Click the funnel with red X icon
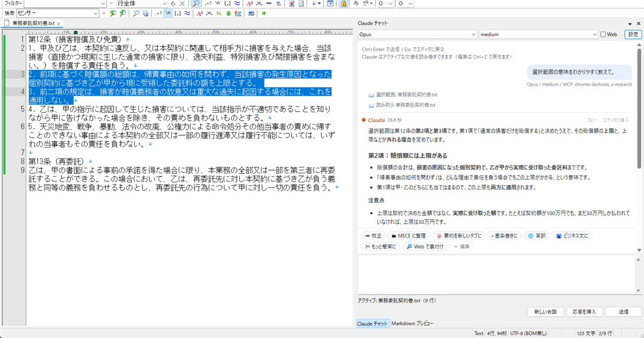Screen dimensions: 644x338 [x=277, y=4]
